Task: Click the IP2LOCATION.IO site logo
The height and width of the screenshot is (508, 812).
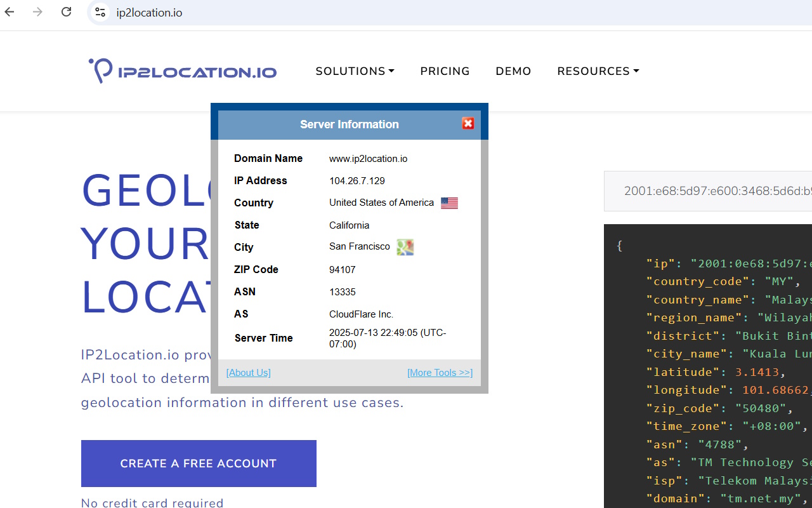Action: pyautogui.click(x=182, y=70)
